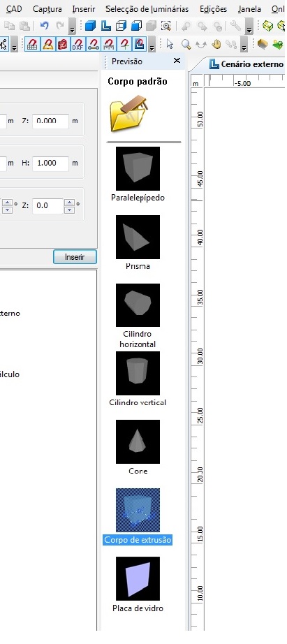Click the undo arrow icon
Image resolution: width=287 pixels, height=644 pixels.
(45, 26)
